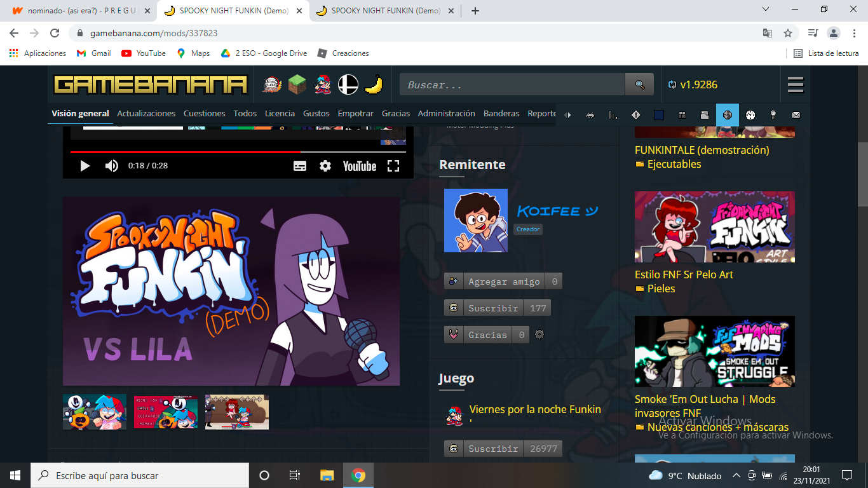The height and width of the screenshot is (488, 868).
Task: Click the clock history icon
Action: pyautogui.click(x=750, y=115)
